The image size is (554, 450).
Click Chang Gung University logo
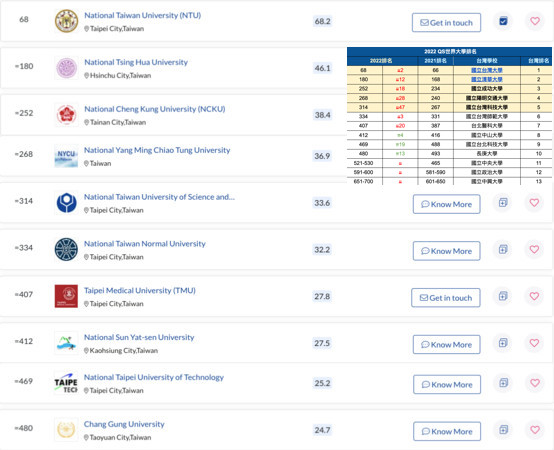(x=66, y=430)
